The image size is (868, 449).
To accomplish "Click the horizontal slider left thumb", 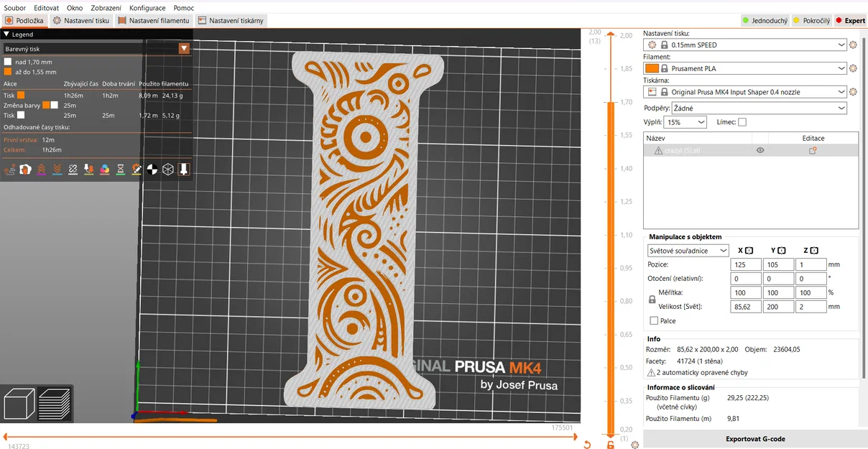I will coord(6,436).
